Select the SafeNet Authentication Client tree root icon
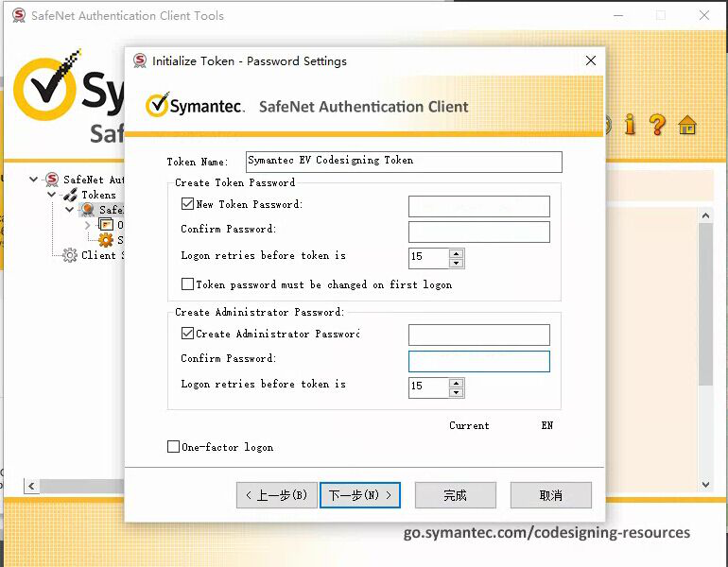This screenshot has height=567, width=728. click(x=52, y=180)
